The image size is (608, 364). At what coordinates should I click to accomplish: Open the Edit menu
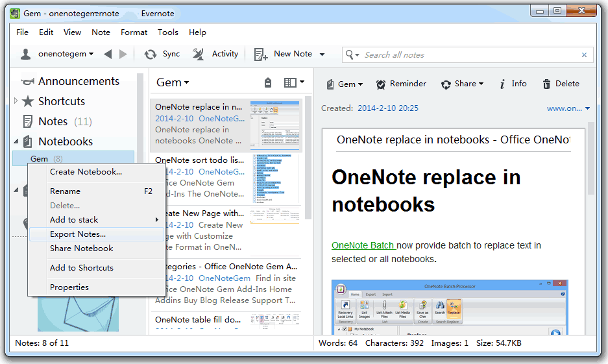(x=46, y=32)
